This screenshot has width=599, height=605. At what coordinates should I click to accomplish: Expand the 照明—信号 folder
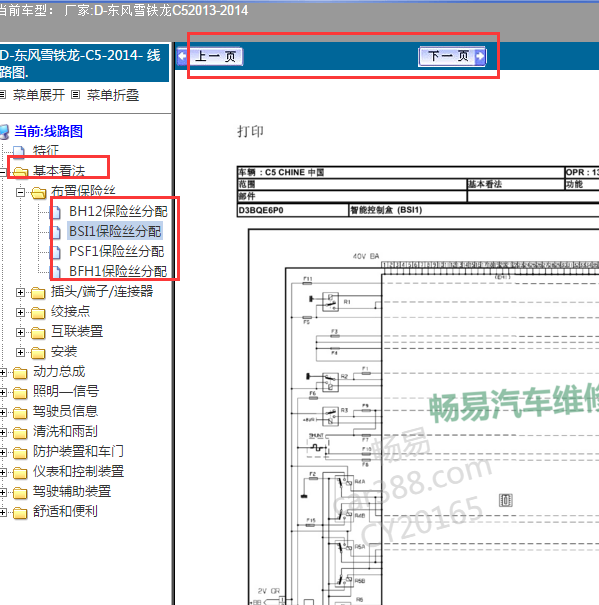[3, 393]
